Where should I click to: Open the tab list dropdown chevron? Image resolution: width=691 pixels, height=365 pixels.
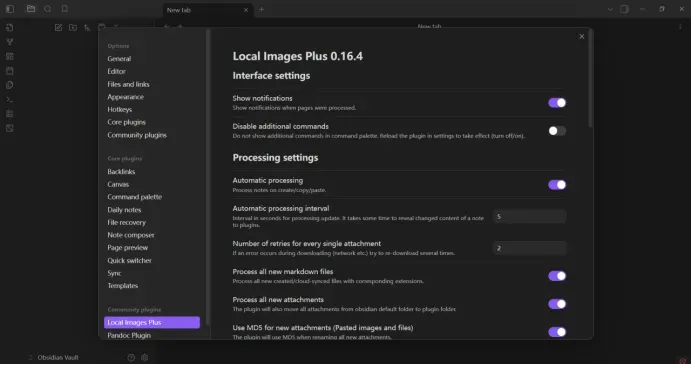pos(610,9)
